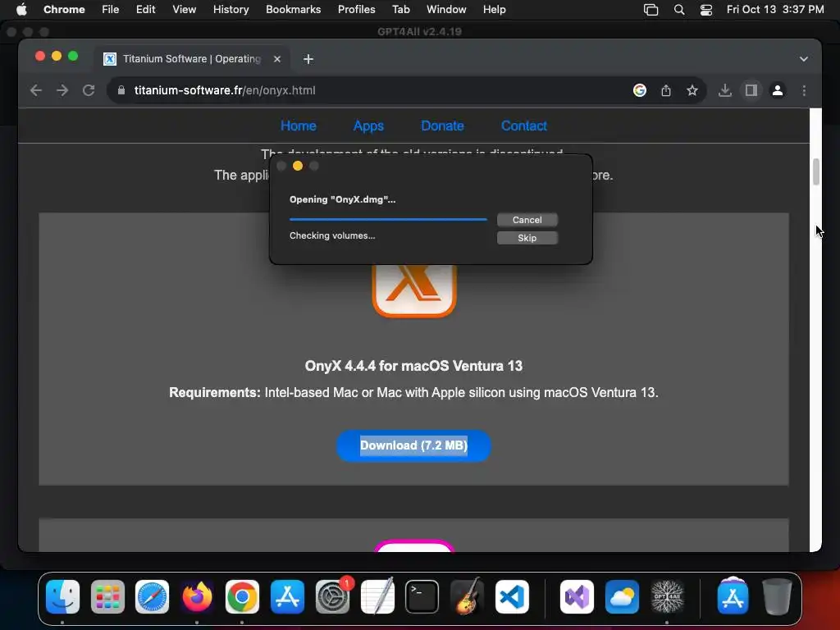Open the File menu

click(111, 9)
